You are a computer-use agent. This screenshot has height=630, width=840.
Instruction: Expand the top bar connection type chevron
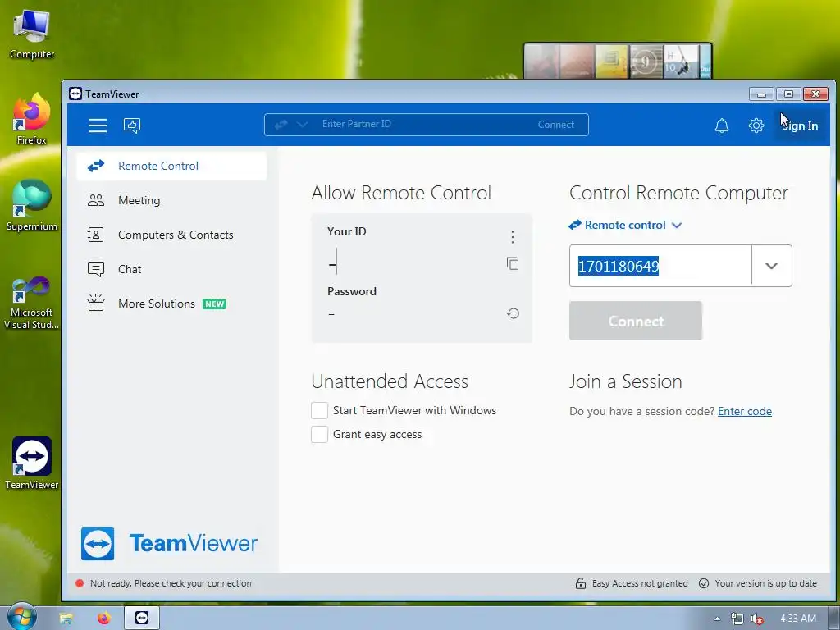[302, 125]
